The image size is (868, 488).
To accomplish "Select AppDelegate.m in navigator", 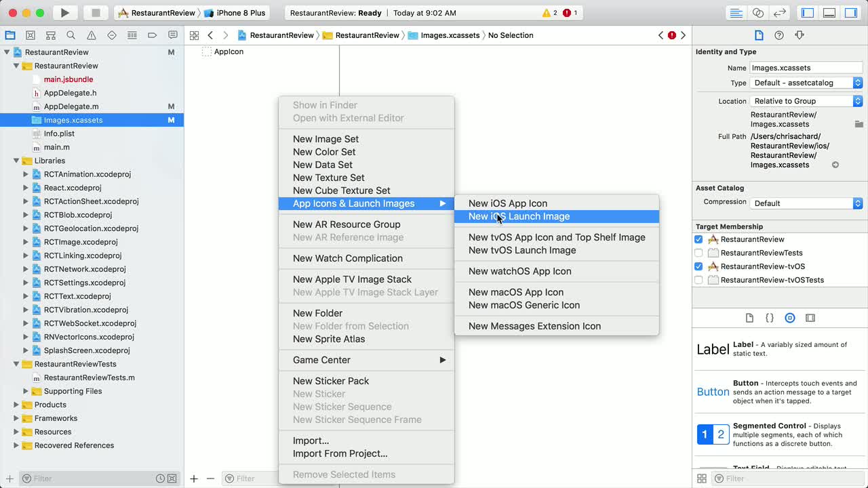I will (x=71, y=106).
